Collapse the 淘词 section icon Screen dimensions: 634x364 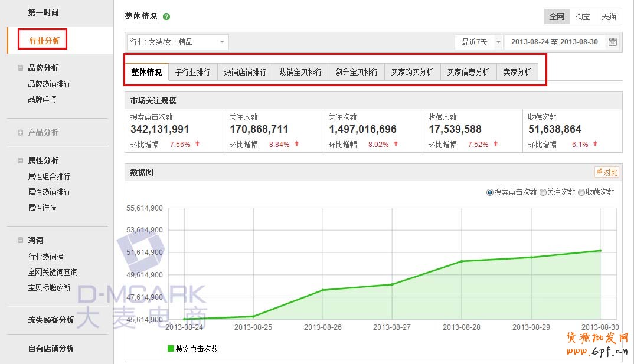point(21,241)
